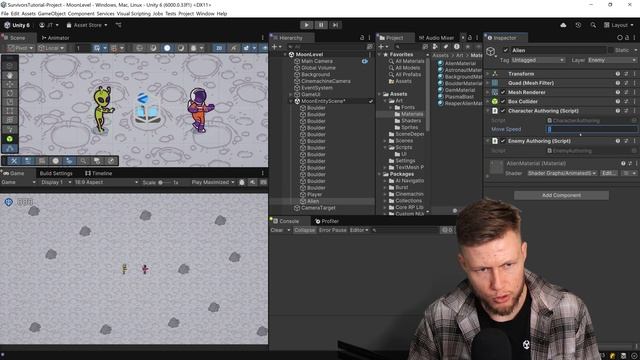Toggle the Static checkbox in Inspector

611,50
